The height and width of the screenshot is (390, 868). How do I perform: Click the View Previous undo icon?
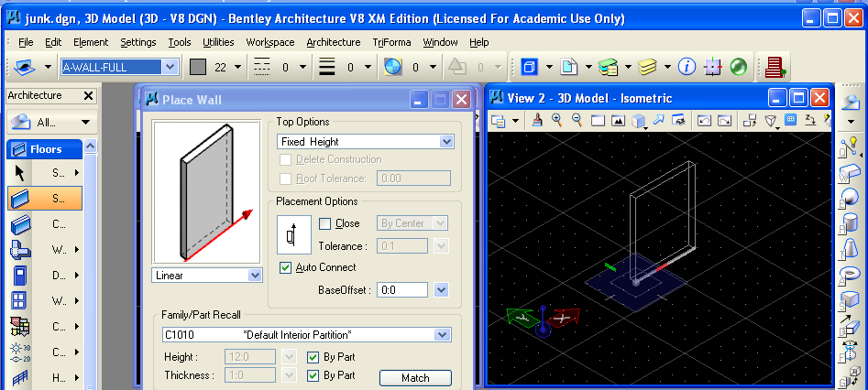pyautogui.click(x=704, y=121)
